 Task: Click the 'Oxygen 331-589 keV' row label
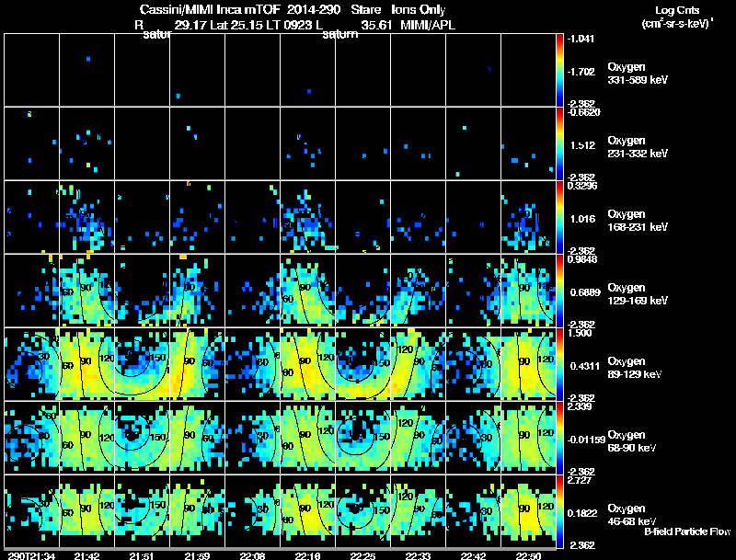point(638,74)
